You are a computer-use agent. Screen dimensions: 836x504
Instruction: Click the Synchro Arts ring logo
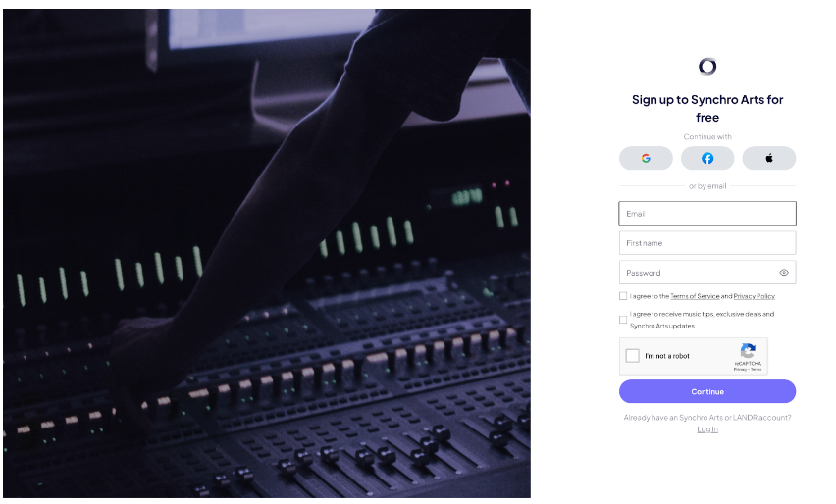point(707,66)
